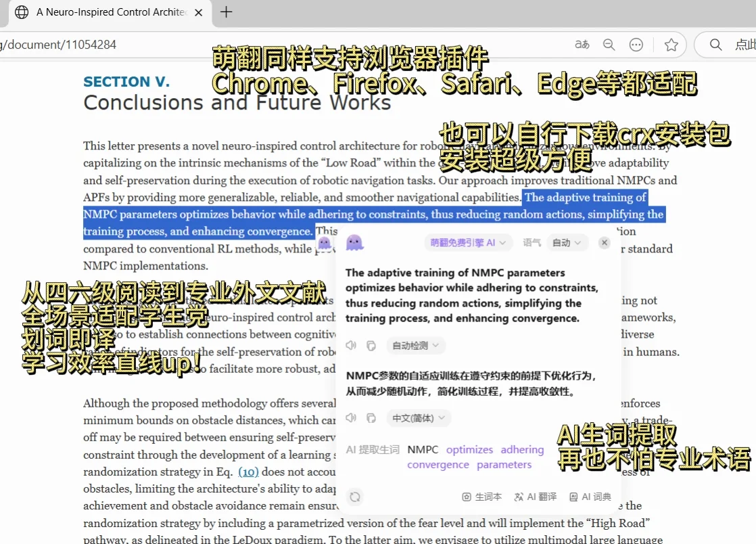Open 生词本 vocabulary book
The height and width of the screenshot is (544, 756).
coord(482,497)
